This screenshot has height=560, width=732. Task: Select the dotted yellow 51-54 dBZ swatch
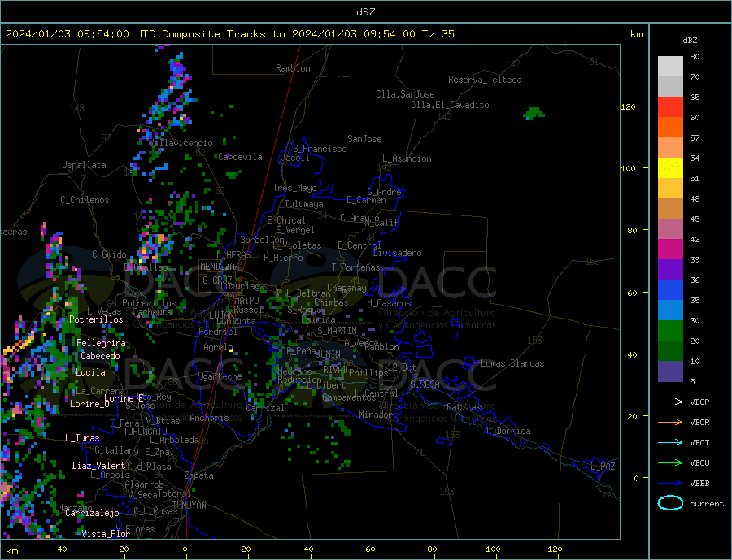coord(670,168)
